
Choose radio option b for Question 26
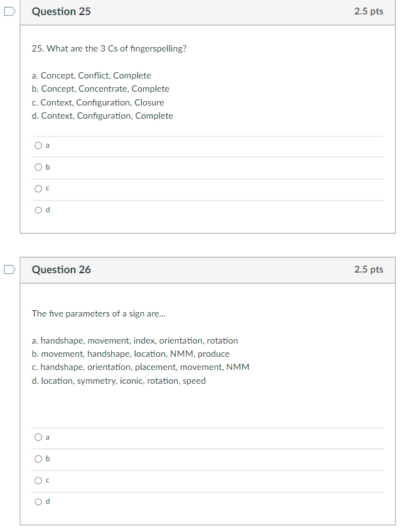click(x=38, y=459)
